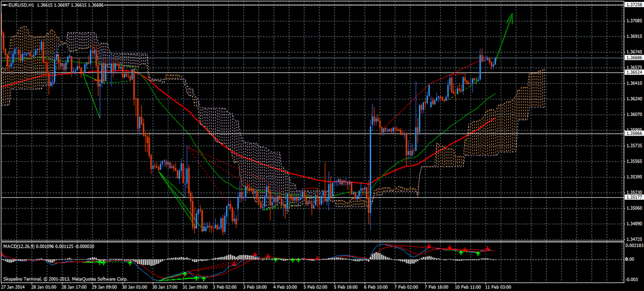Click the 1.35060 price scale value
644x291 pixels.
pyautogui.click(x=634, y=208)
